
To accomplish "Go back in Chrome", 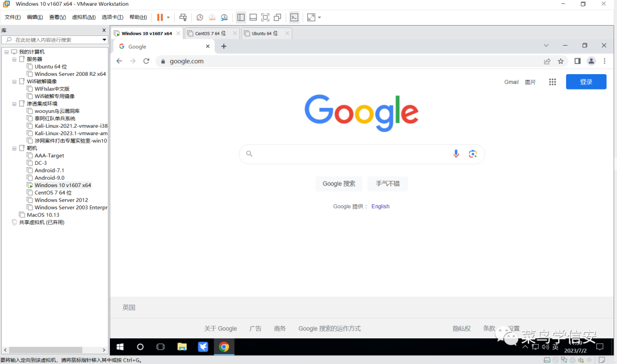I will (119, 61).
